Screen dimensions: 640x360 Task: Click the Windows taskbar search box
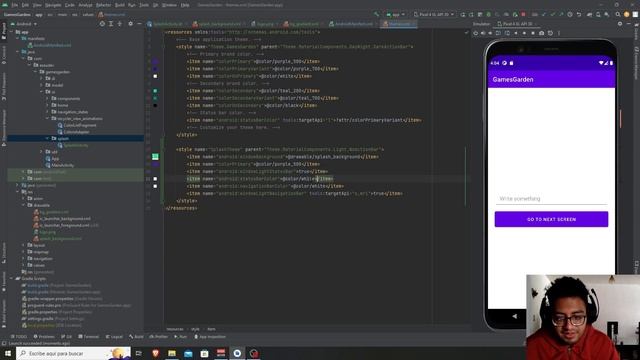pyautogui.click(x=73, y=353)
